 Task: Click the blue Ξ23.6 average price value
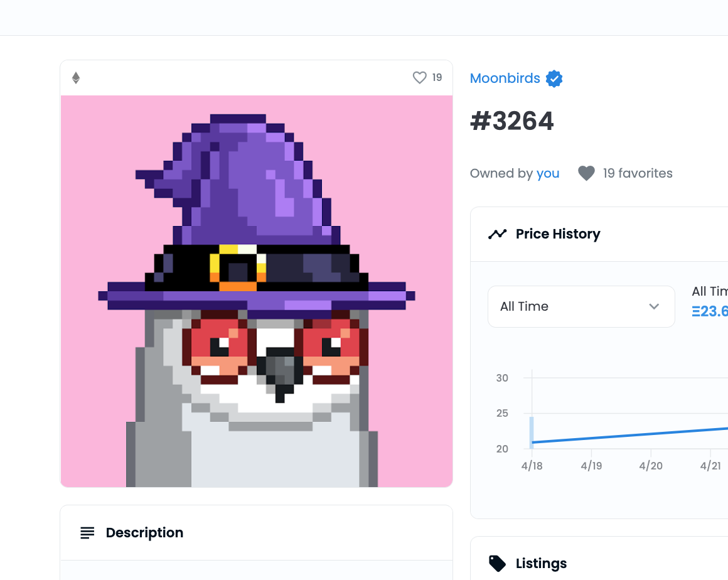coord(710,311)
